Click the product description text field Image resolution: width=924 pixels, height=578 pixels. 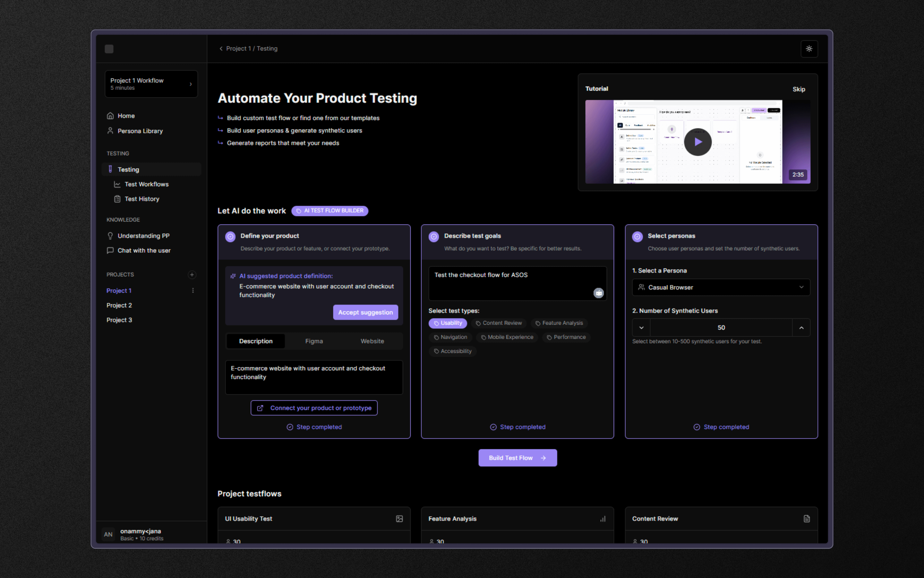[x=314, y=377]
